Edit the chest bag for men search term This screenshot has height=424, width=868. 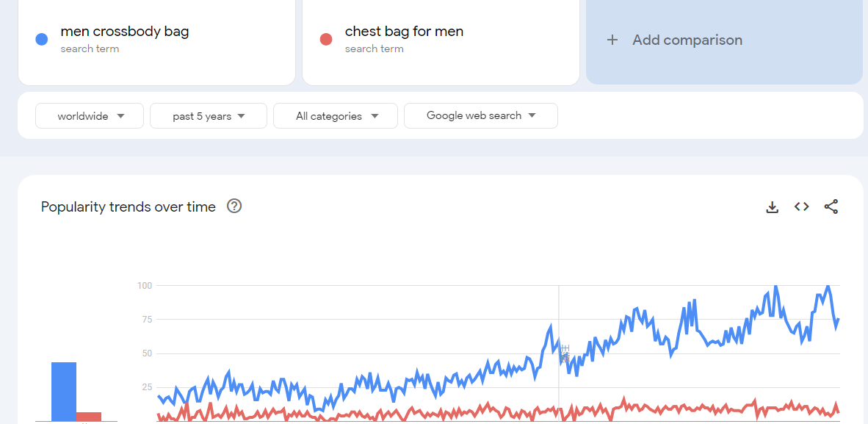point(404,32)
